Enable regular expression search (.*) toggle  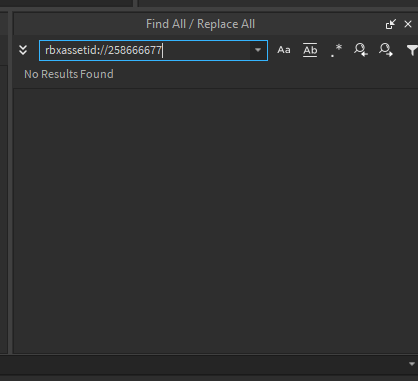(336, 50)
